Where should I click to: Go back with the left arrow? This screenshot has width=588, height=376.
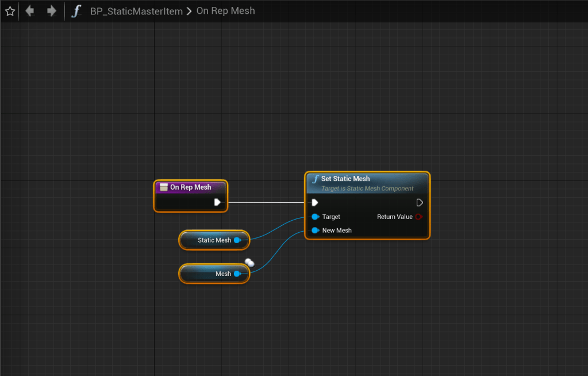tap(30, 11)
